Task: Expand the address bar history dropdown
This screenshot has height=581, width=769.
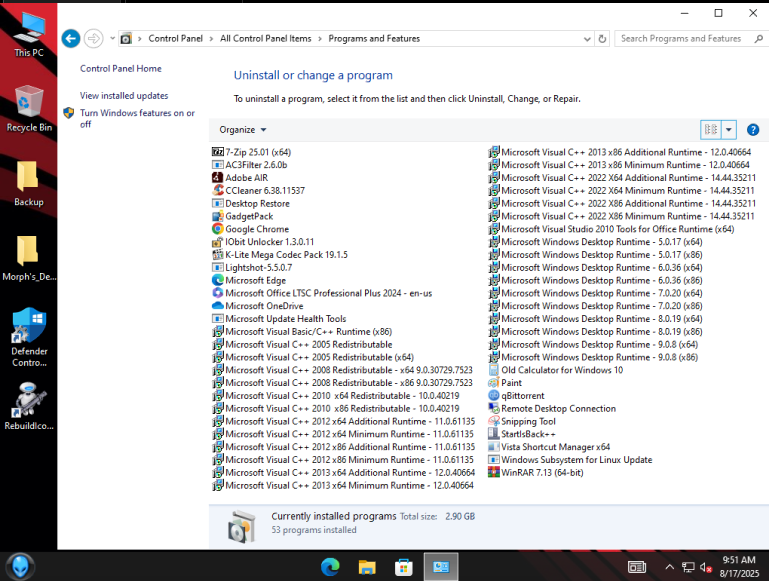Action: click(x=587, y=38)
